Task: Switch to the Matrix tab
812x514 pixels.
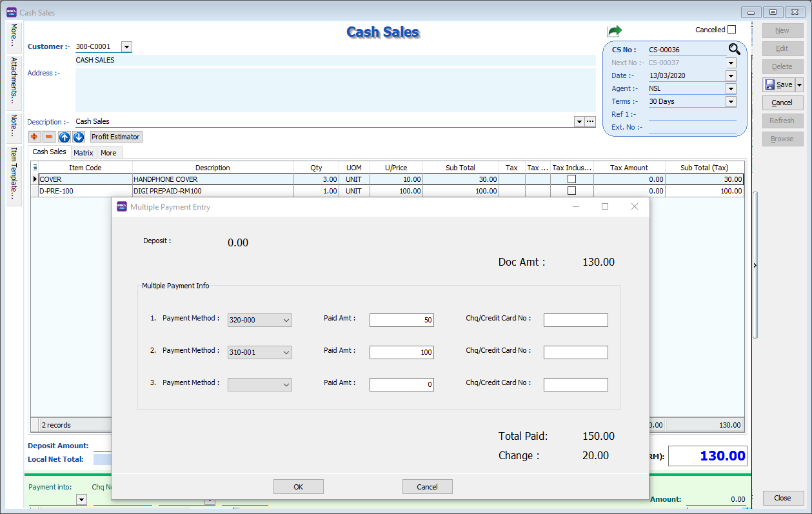Action: [83, 153]
